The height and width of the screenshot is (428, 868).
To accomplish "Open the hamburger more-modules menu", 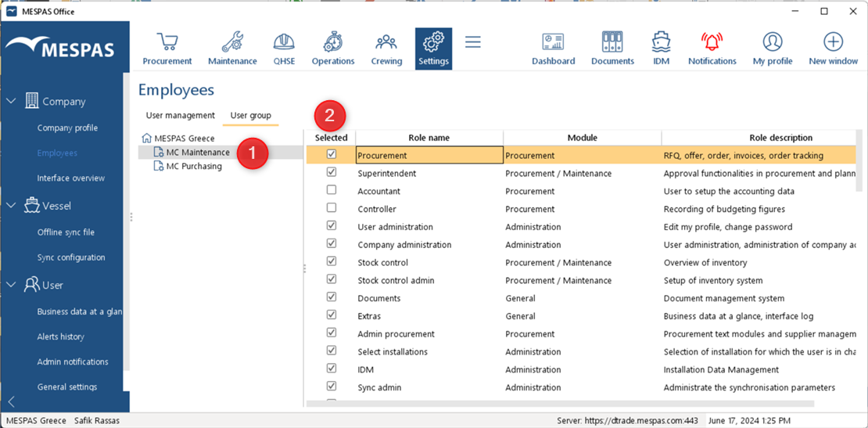I will (473, 42).
